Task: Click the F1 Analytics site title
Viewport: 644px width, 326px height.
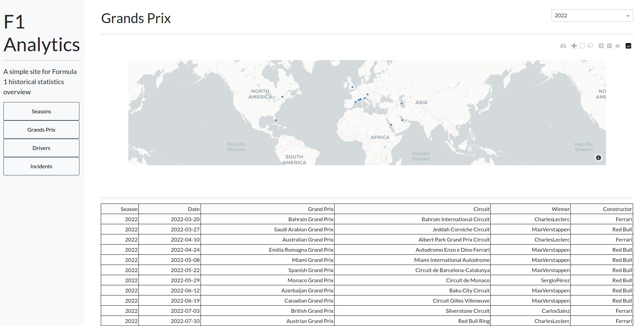Action: (x=41, y=33)
